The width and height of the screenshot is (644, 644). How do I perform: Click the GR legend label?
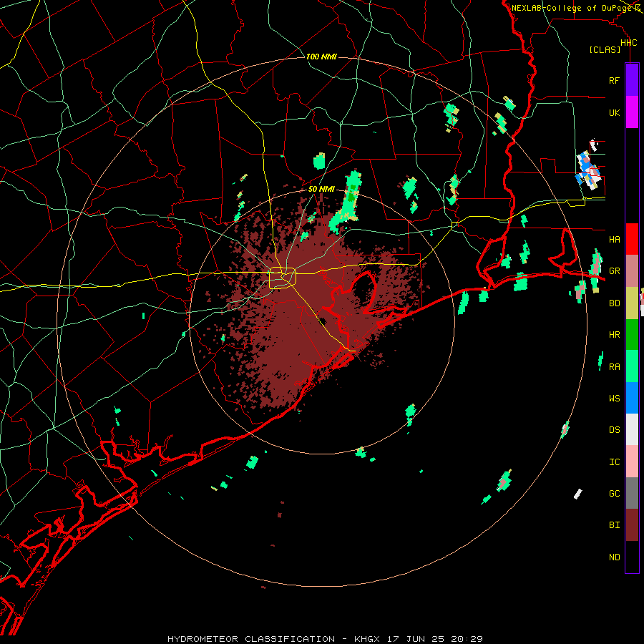614,271
